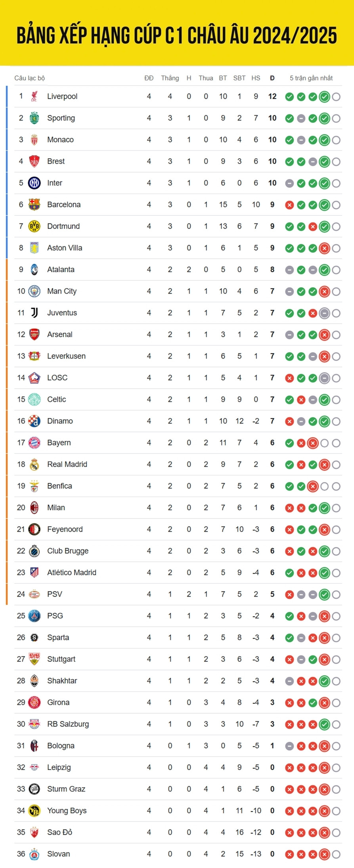Sort by the HS column header
The image size is (354, 868).
[x=256, y=78]
